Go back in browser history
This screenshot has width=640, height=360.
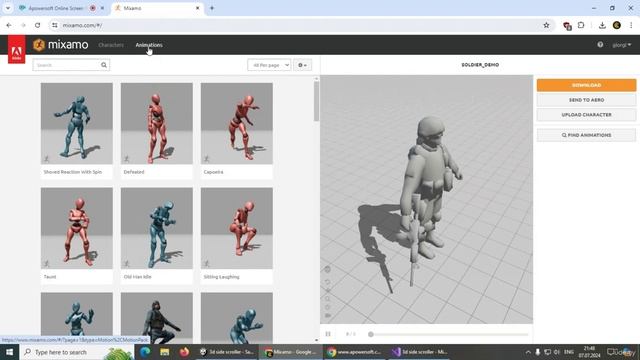[x=9, y=25]
